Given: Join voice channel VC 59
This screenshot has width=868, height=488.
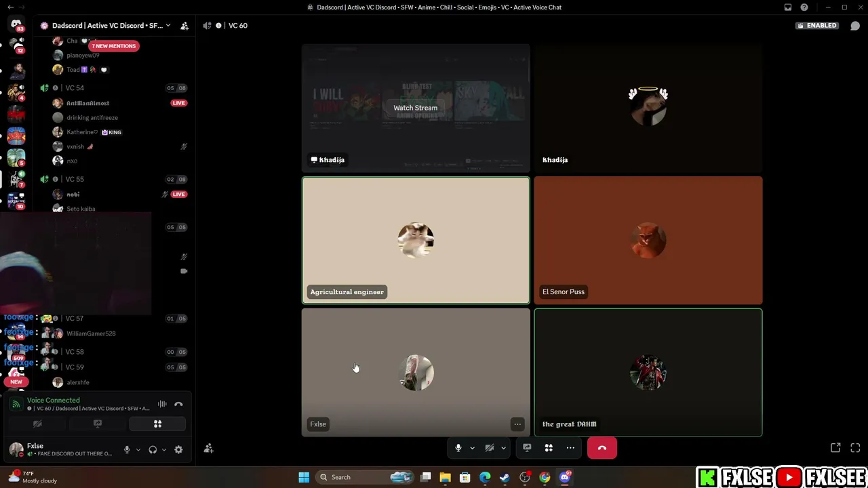Looking at the screenshot, I should (75, 367).
